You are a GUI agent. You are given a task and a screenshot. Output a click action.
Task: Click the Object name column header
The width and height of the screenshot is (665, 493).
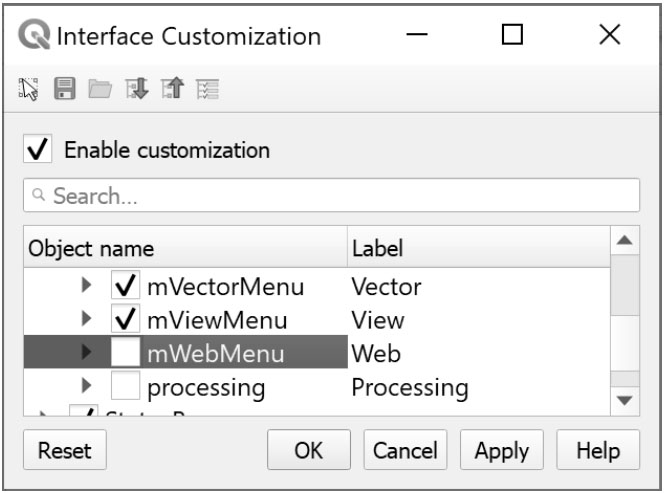(x=185, y=249)
